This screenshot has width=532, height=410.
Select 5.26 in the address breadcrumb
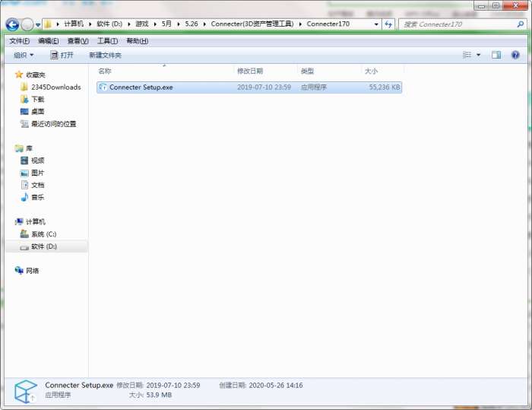tap(192, 24)
